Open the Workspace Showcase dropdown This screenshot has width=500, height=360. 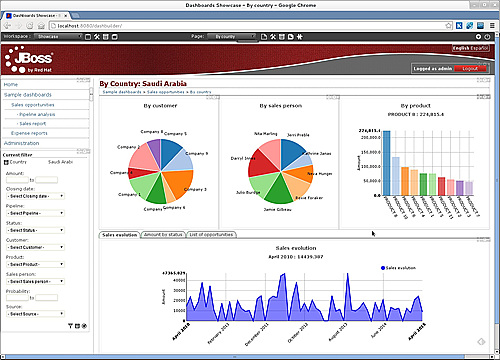pos(58,36)
